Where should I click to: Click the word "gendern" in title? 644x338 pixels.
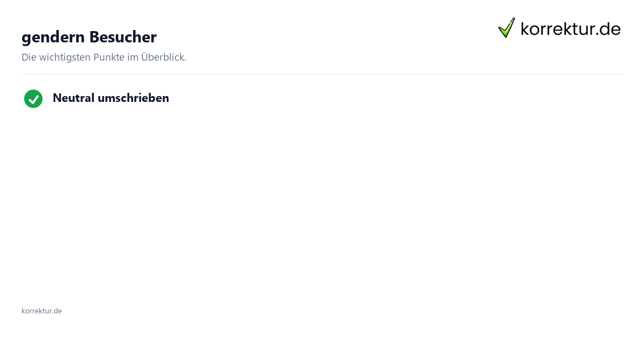coord(53,38)
